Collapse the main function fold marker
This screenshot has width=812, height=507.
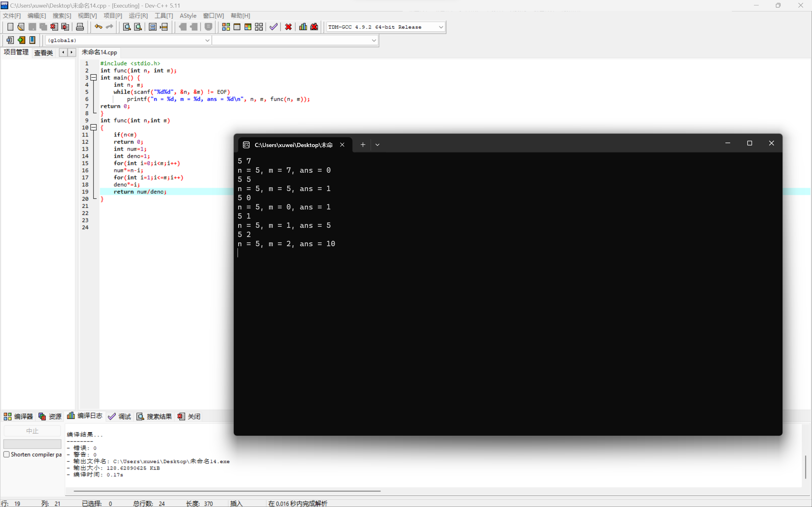(94, 77)
